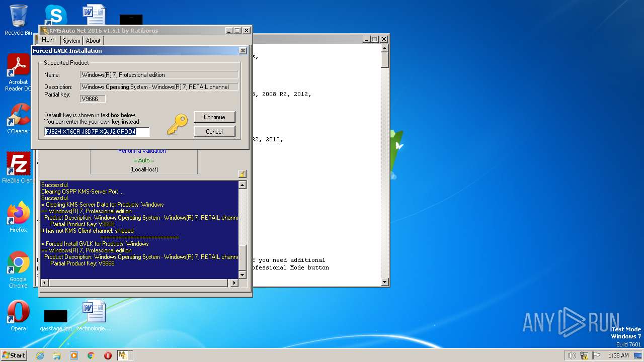Select the Google Chrome desktop icon
The height and width of the screenshot is (362, 644).
pos(18,270)
